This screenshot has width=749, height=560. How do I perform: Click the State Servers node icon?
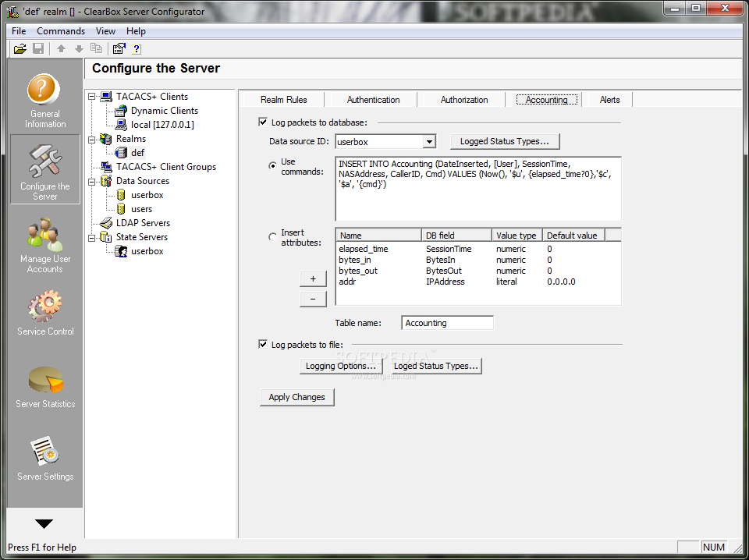106,237
